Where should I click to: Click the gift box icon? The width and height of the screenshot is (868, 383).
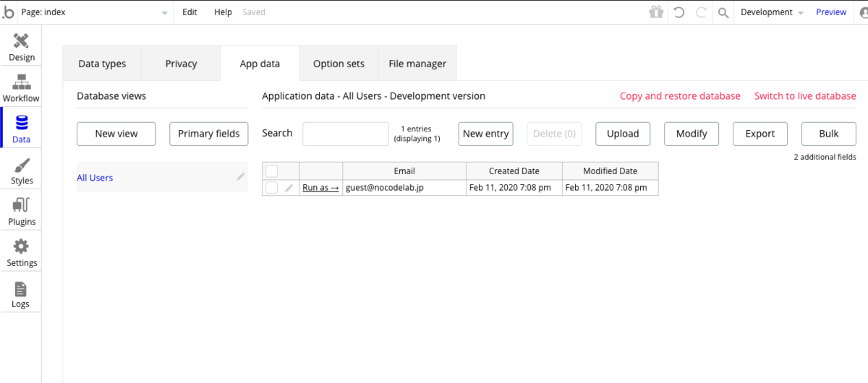tap(656, 12)
